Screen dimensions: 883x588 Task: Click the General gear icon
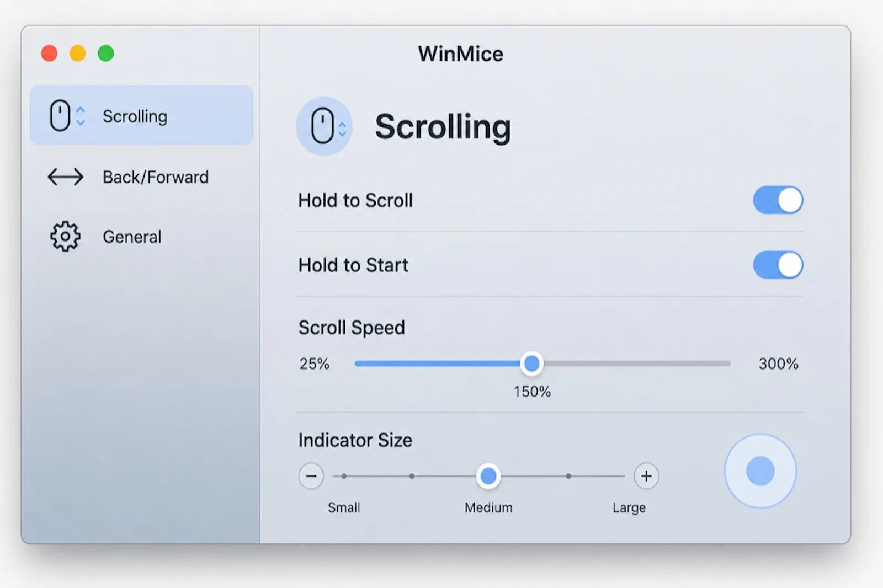[65, 237]
